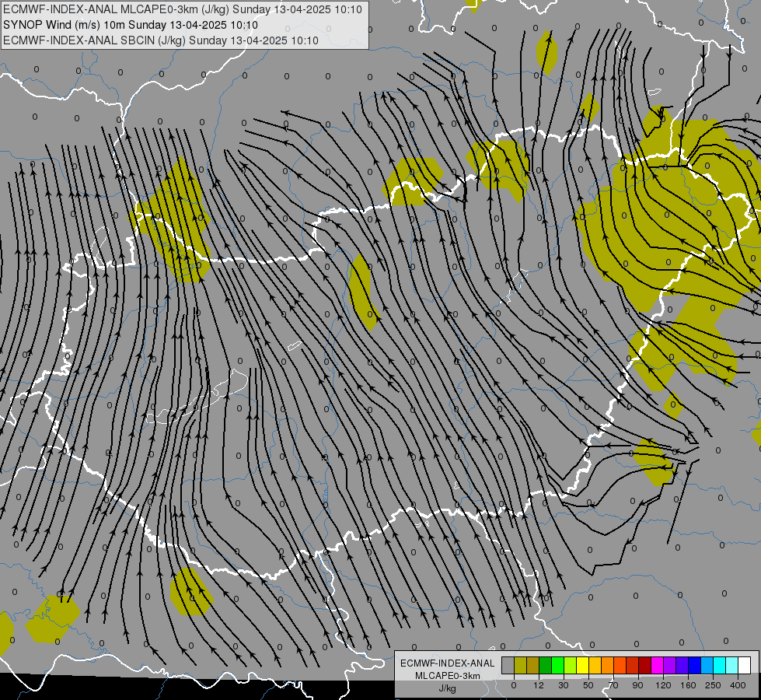
Task: Click the dark red legend swatch before magenta
Action: click(x=644, y=665)
